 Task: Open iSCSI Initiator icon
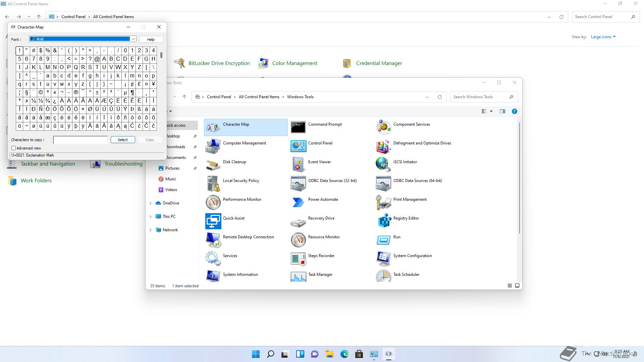pos(383,165)
